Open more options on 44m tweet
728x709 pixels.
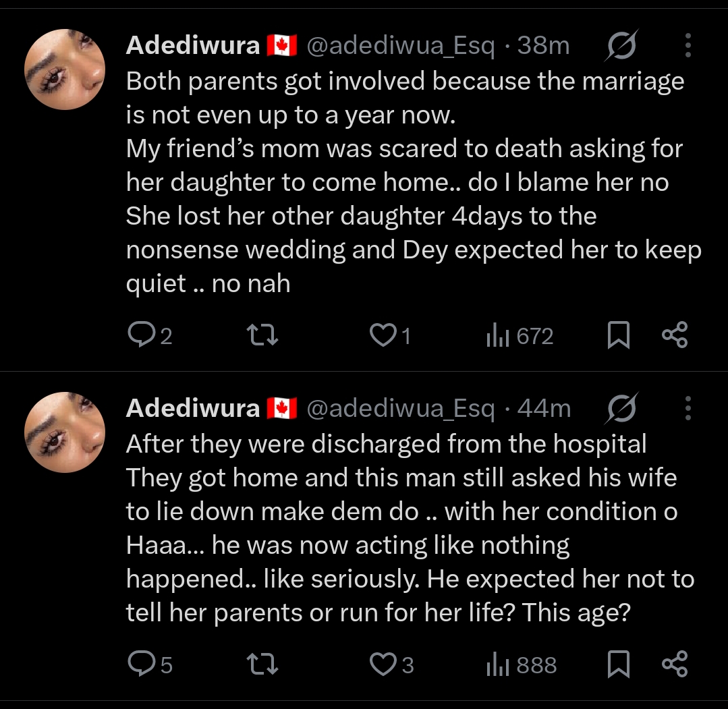tap(688, 409)
